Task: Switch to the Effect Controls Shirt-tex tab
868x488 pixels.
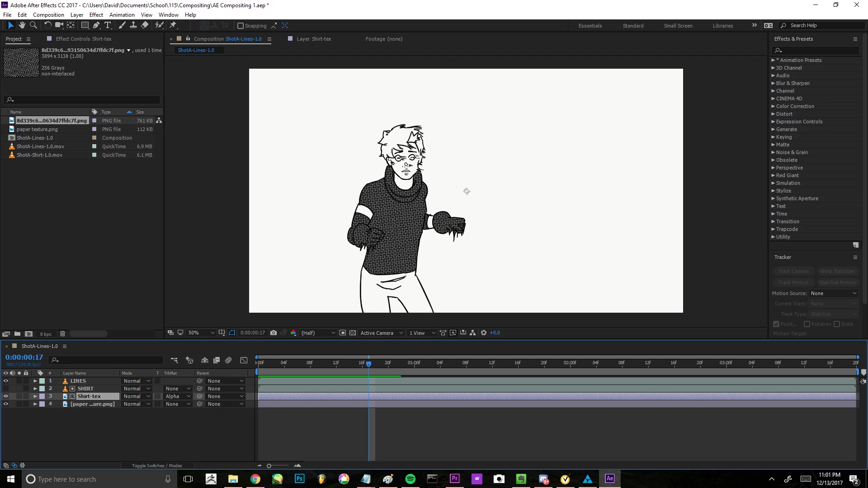Action: pos(83,39)
